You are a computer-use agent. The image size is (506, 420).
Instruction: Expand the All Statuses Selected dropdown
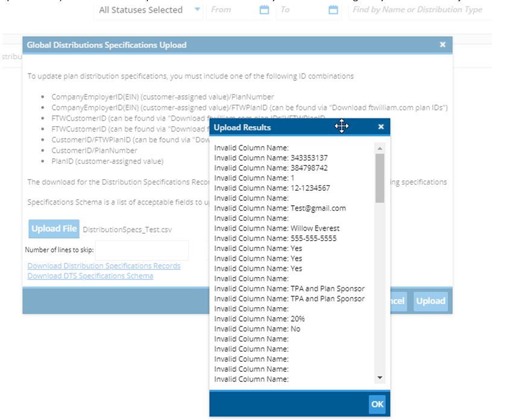197,10
